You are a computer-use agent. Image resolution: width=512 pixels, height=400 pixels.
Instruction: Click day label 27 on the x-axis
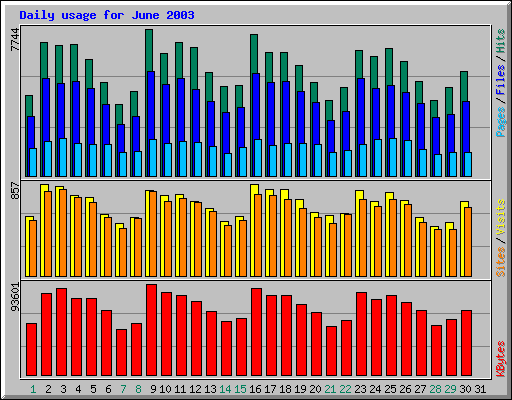pyautogui.click(x=420, y=389)
